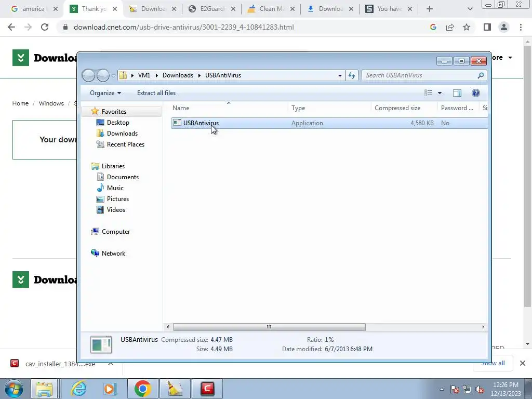Reload the Chrome page

tap(45, 27)
